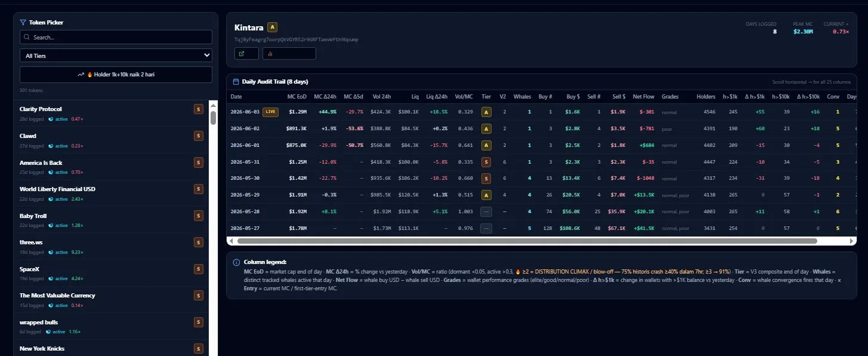Click the table scroll left arrow
Viewport: 868px width, 356px height.
pyautogui.click(x=231, y=241)
